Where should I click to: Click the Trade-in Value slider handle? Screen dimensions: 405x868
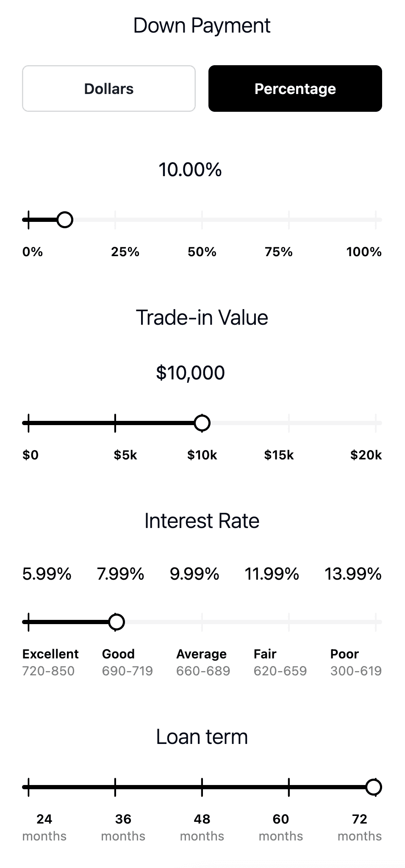pos(202,423)
